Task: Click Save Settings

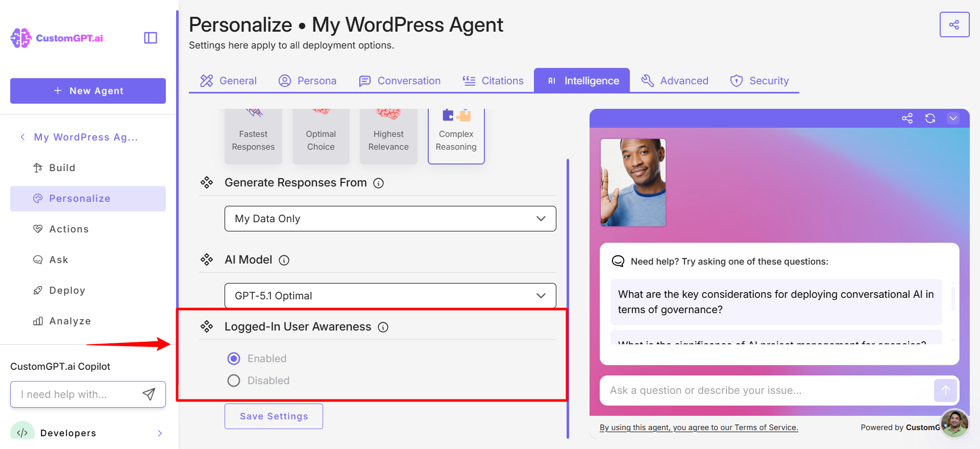Action: [x=274, y=416]
